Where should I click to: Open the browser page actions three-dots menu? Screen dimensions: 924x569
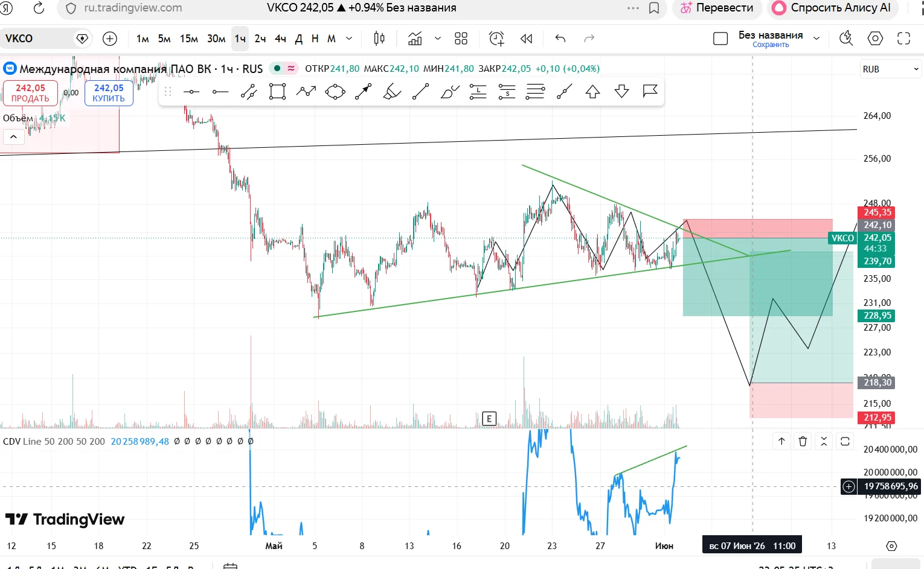633,8
